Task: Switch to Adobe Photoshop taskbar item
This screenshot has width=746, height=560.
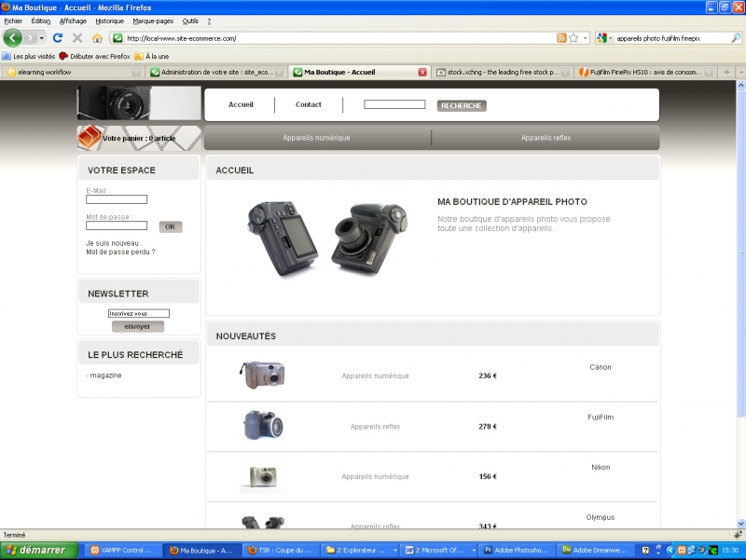Action: pos(517,550)
